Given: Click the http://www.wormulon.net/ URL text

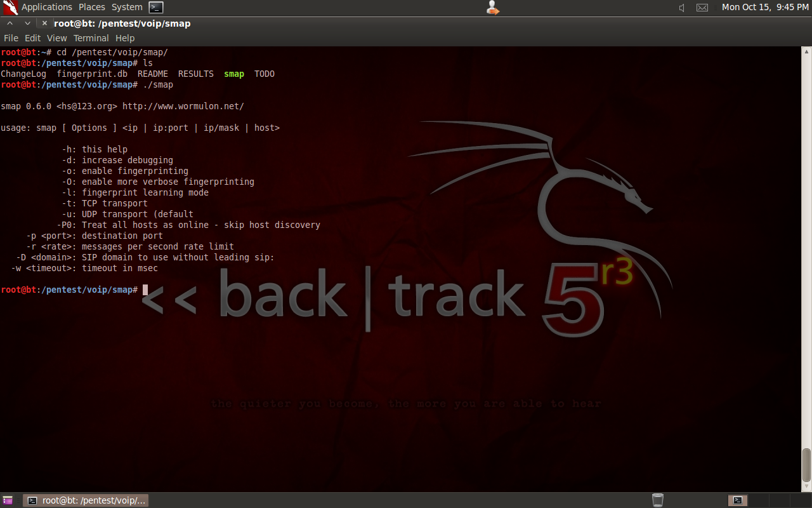Looking at the screenshot, I should click(x=183, y=106).
